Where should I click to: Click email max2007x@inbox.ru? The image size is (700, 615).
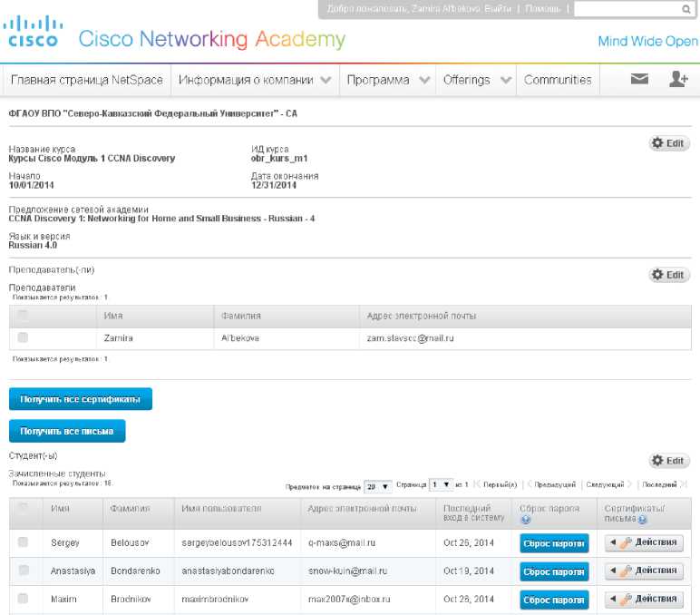pyautogui.click(x=349, y=600)
